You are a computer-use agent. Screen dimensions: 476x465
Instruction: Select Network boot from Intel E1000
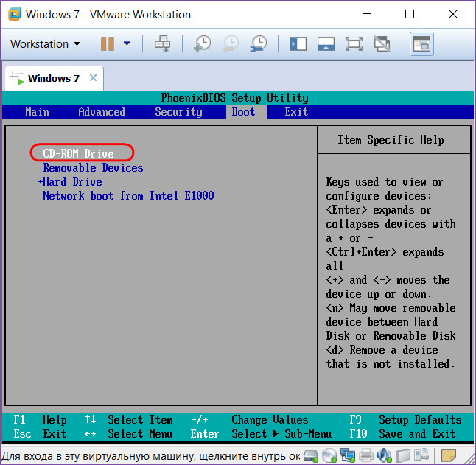(128, 195)
